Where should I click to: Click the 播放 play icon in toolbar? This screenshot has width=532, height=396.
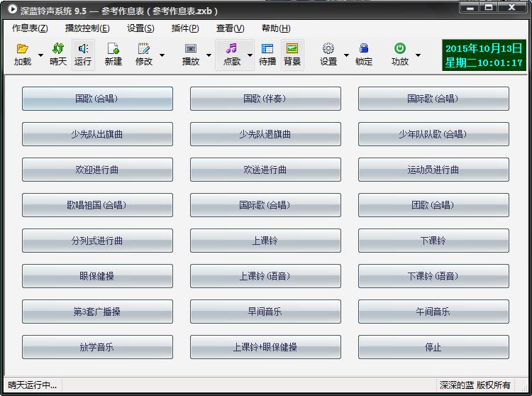click(190, 49)
